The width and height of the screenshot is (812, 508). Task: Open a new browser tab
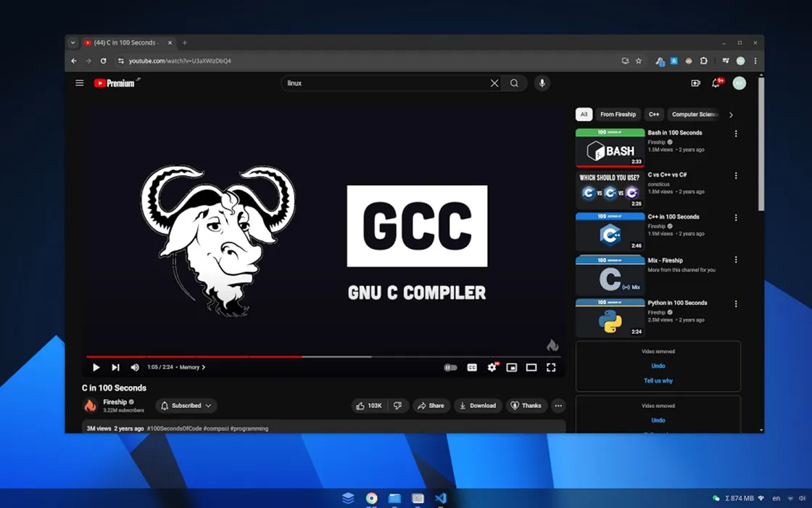[185, 43]
